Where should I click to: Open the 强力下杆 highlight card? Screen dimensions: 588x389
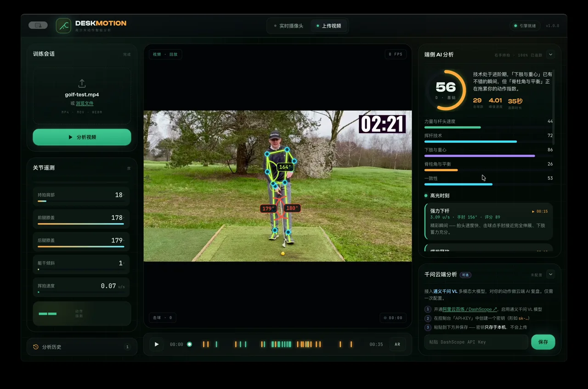coord(489,222)
